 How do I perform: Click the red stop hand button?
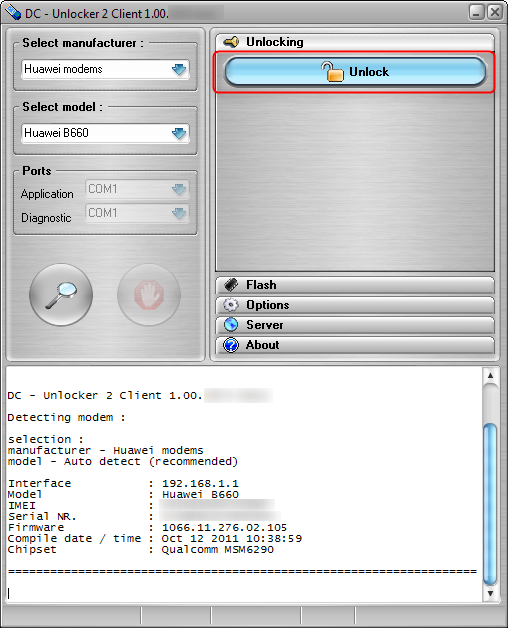tap(149, 295)
